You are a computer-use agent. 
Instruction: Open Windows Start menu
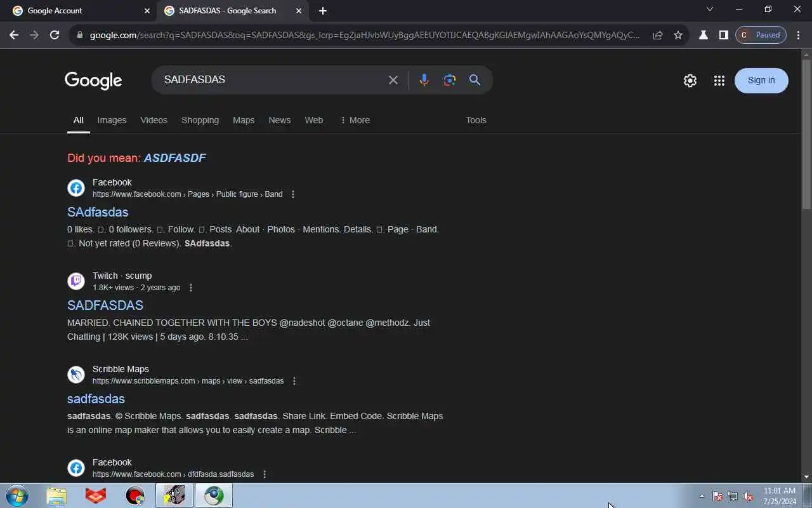coord(17,495)
